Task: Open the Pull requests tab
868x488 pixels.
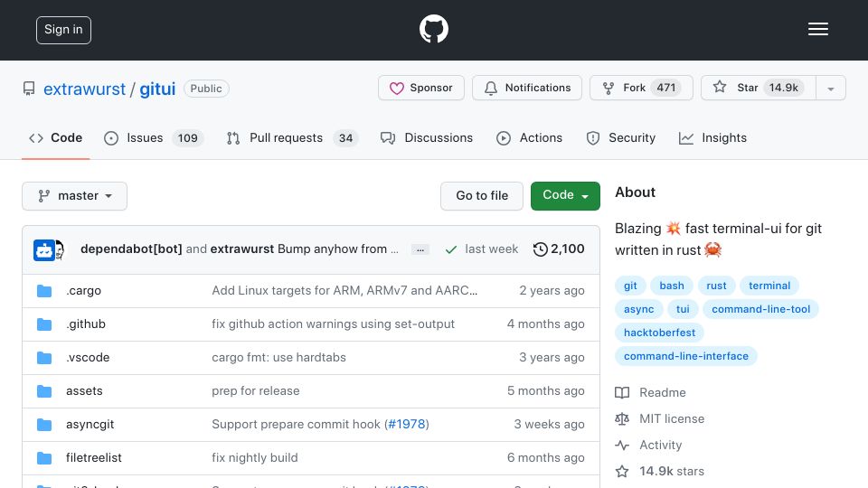Action: click(292, 137)
